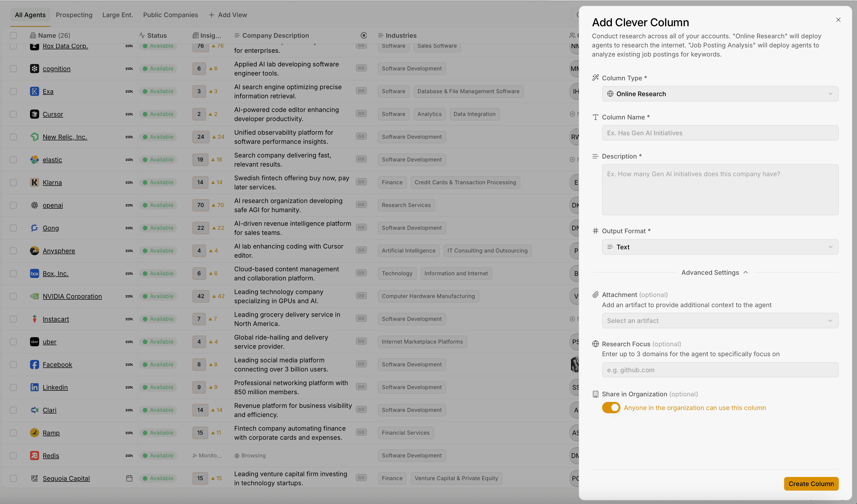
Task: Collapse the Advanced Settings section
Action: pos(714,273)
